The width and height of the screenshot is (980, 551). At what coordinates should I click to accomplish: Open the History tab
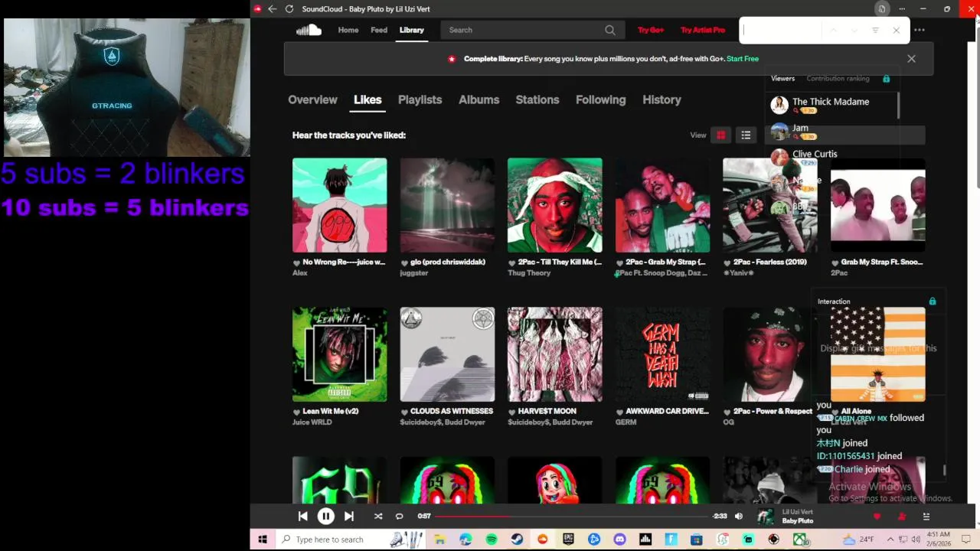coord(661,99)
